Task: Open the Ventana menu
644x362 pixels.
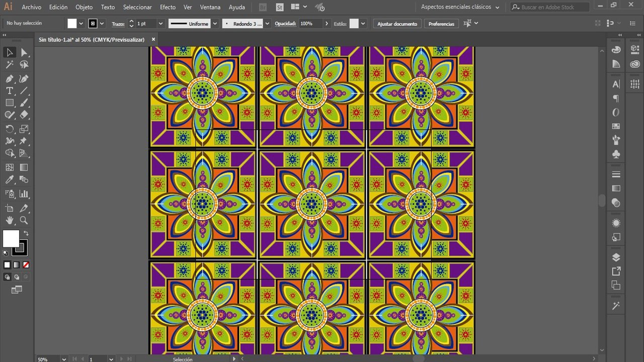Action: pos(210,7)
